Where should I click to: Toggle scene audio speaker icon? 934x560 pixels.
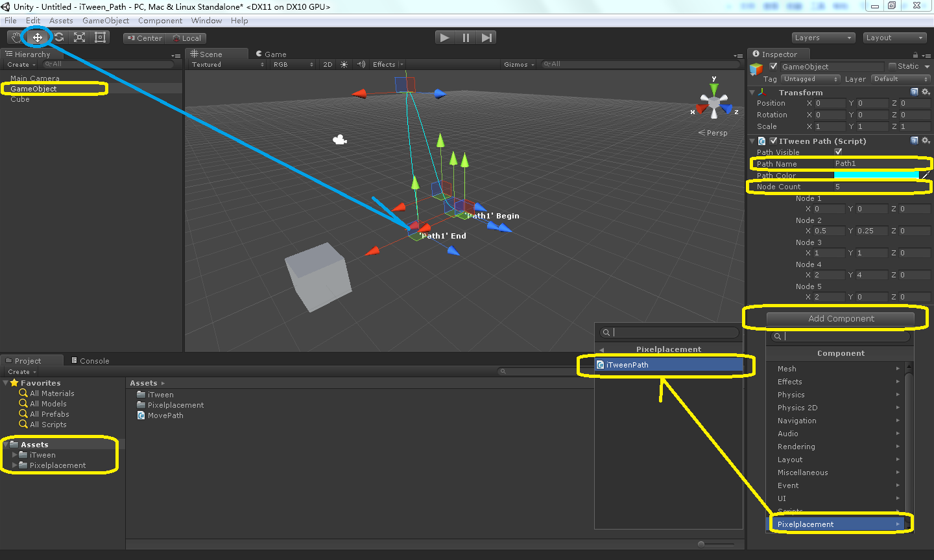pos(361,65)
